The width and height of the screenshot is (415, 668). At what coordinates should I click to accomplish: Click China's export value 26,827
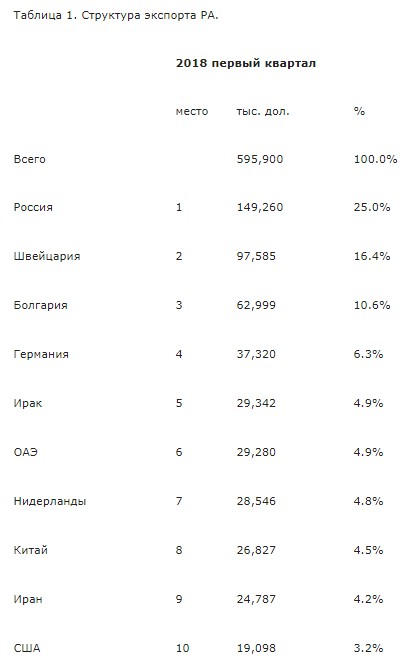pos(256,550)
